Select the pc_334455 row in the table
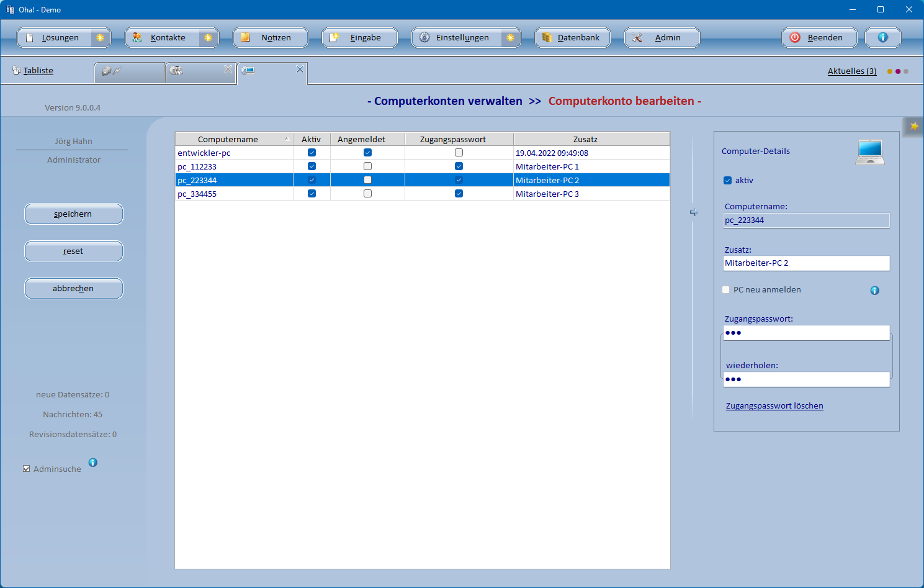 pos(197,194)
